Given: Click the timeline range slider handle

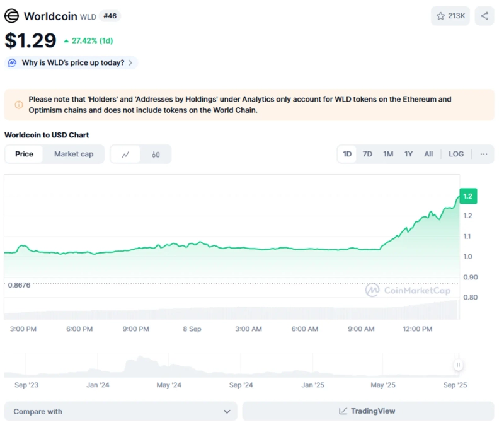Looking at the screenshot, I should coord(458,365).
